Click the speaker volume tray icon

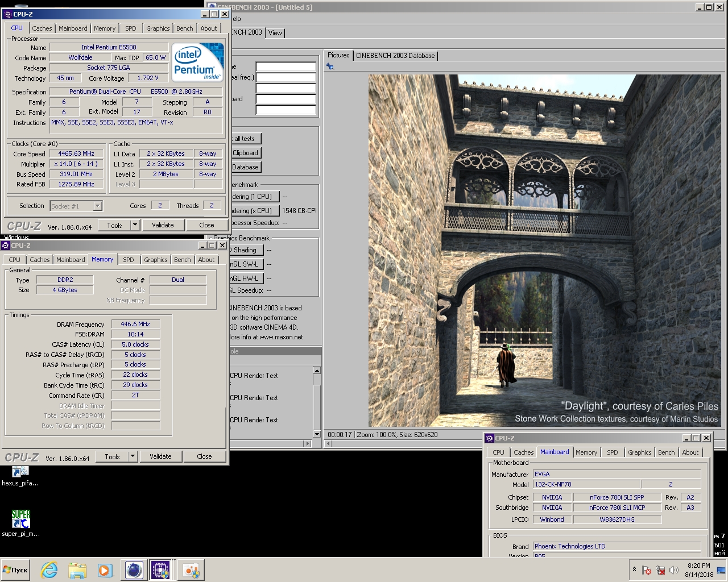[x=674, y=570]
